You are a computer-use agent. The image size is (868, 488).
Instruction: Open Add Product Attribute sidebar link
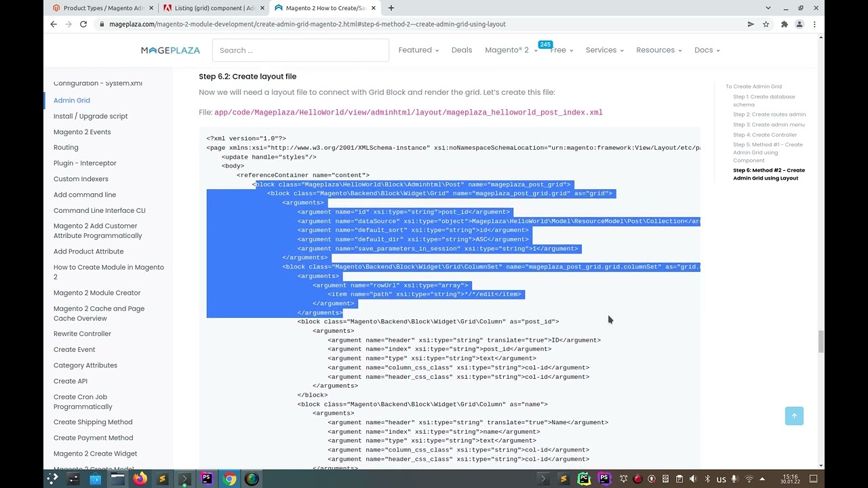coord(88,251)
